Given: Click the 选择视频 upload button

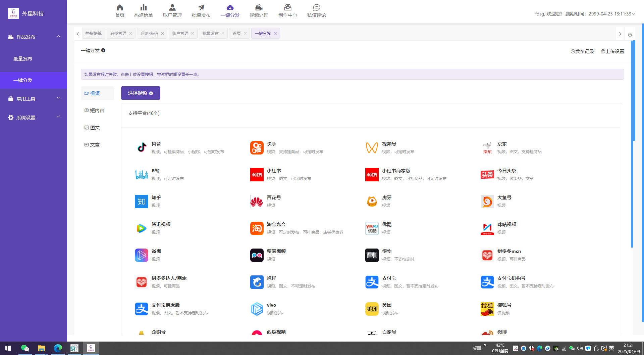Looking at the screenshot, I should pyautogui.click(x=141, y=93).
